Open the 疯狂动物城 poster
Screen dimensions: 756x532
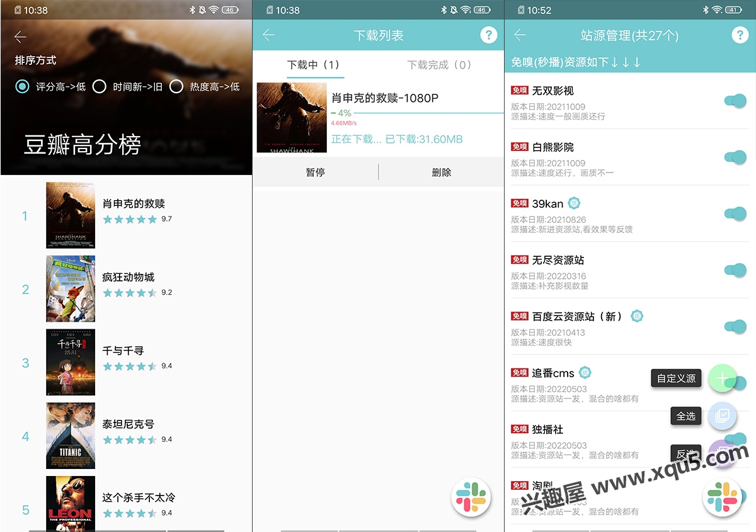click(71, 289)
